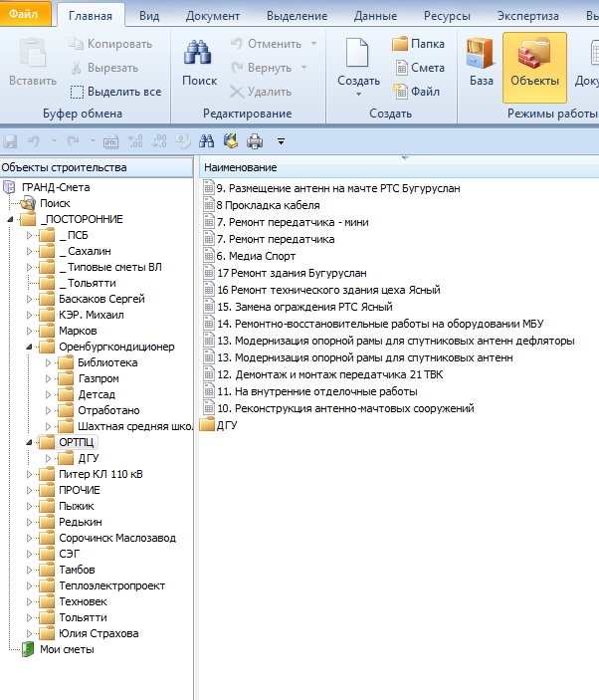Viewport: 599px width, 700px height.
Task: Click Наименование column header
Action: pyautogui.click(x=399, y=167)
